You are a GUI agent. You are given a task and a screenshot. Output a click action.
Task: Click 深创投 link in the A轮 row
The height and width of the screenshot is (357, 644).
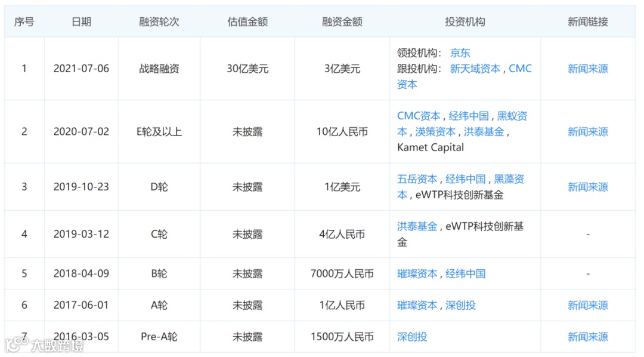pos(461,305)
